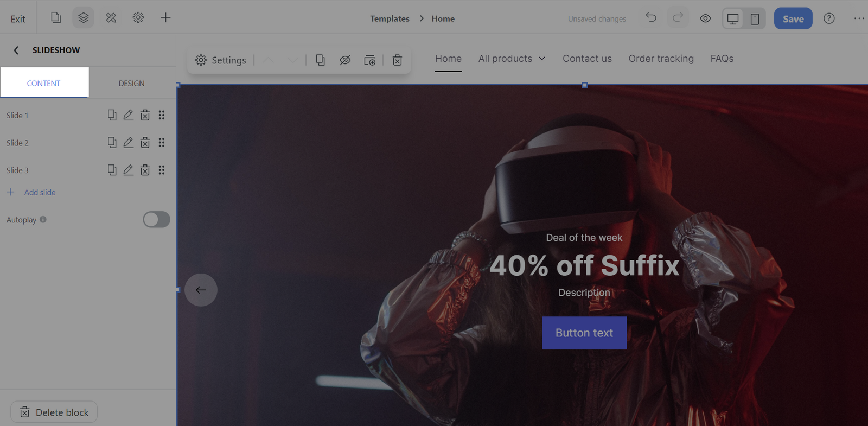Duplicate Slide 2

112,142
